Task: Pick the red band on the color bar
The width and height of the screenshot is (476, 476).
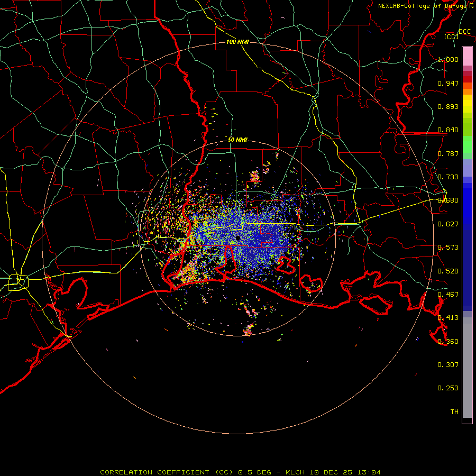Action: point(467,79)
